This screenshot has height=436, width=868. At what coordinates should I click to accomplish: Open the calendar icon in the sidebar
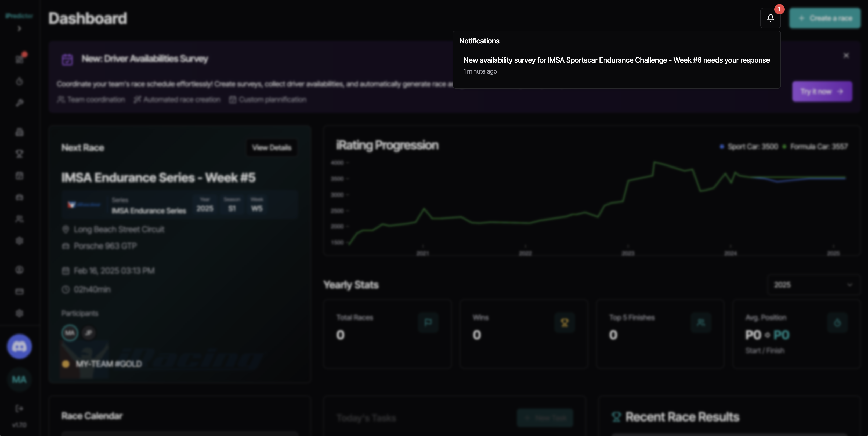[x=19, y=176]
